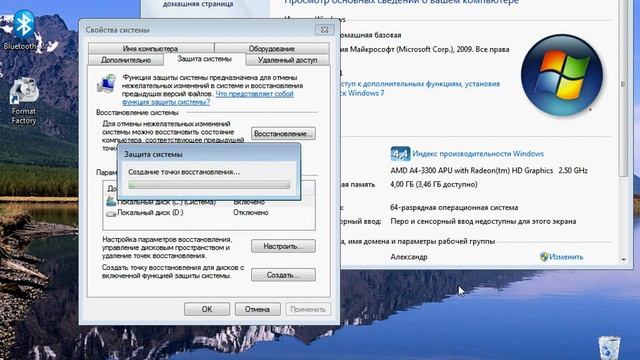Click the restore point creation progress bar
Screen dimensions: 640x360
(x=209, y=185)
